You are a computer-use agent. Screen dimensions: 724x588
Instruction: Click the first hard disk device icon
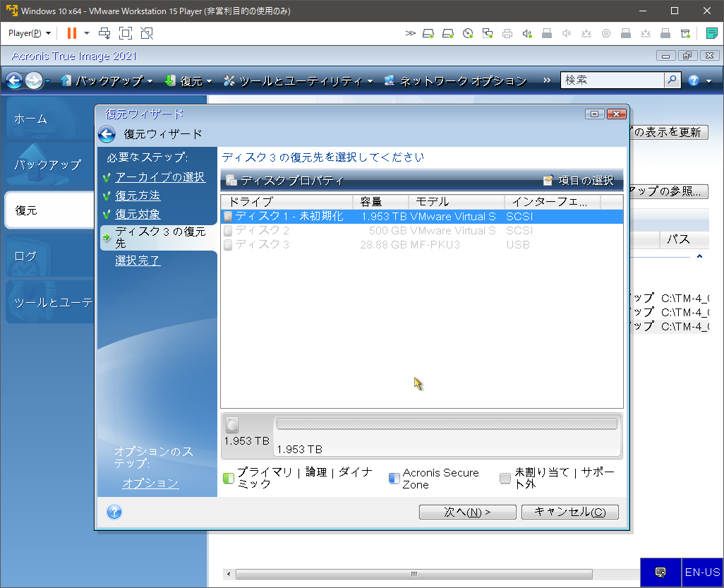428,33
